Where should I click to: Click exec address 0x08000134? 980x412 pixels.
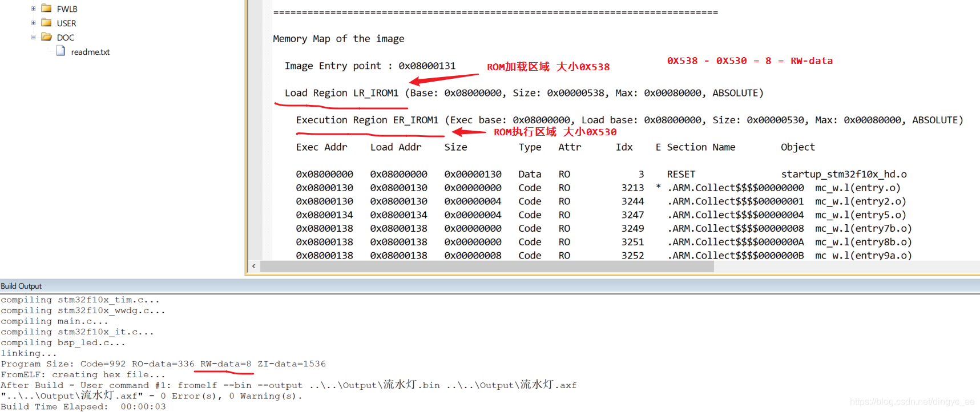[324, 215]
